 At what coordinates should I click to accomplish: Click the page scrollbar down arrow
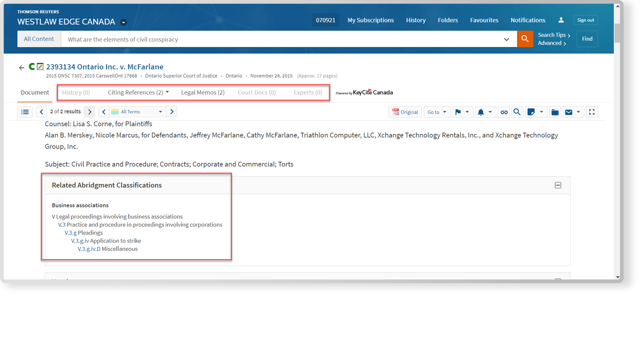618,277
